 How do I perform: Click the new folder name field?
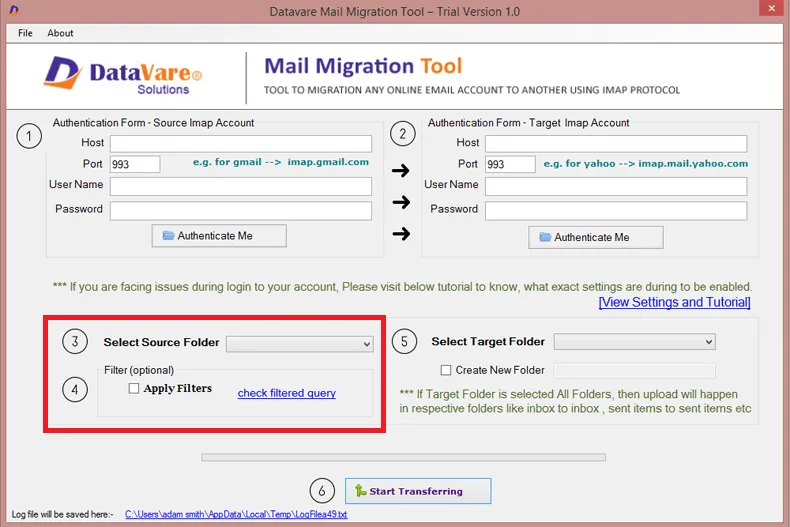[x=634, y=371]
